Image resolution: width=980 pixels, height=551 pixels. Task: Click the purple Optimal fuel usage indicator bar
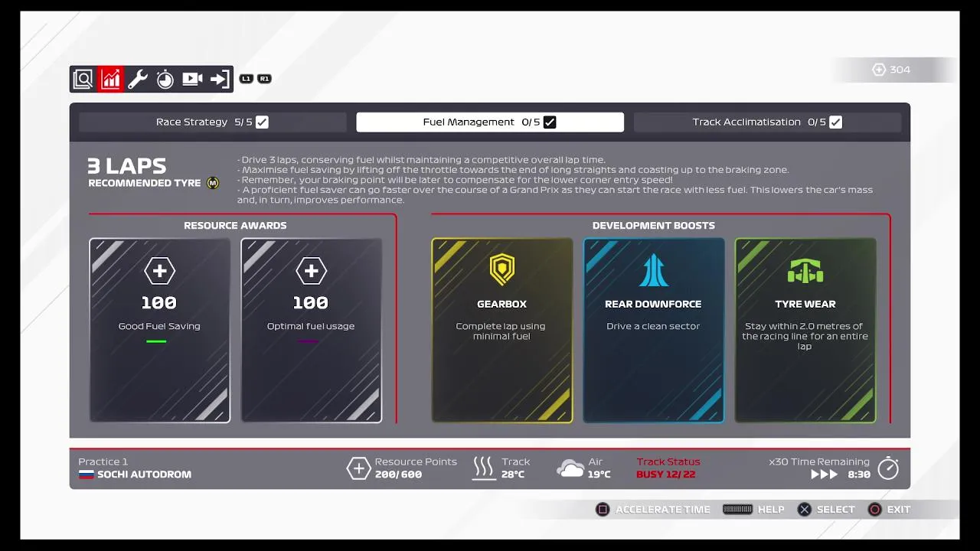308,341
